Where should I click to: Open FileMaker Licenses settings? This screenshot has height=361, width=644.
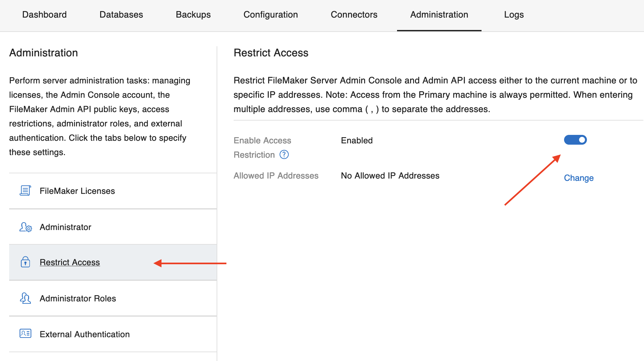tap(77, 191)
